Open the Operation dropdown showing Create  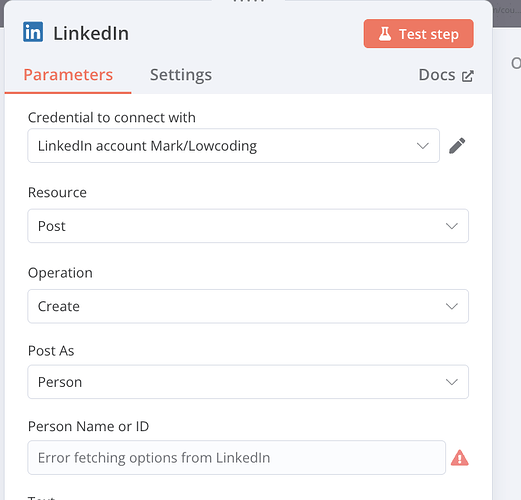click(248, 306)
